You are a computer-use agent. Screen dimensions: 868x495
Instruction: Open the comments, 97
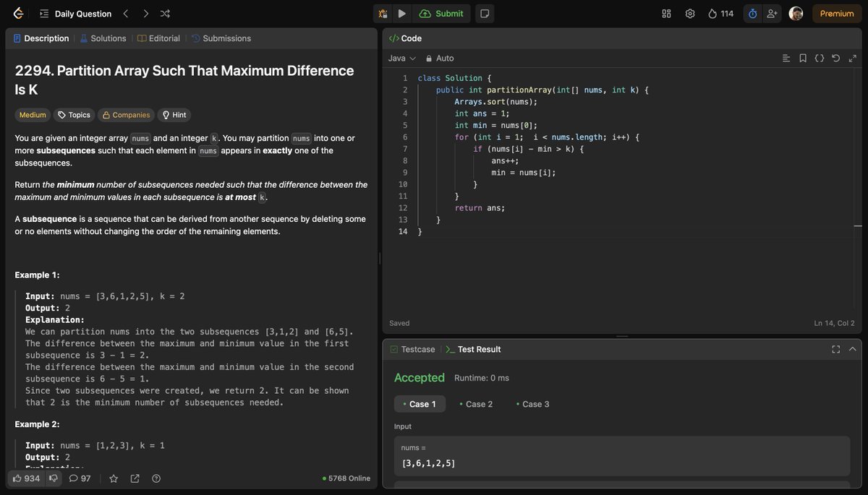coord(80,478)
